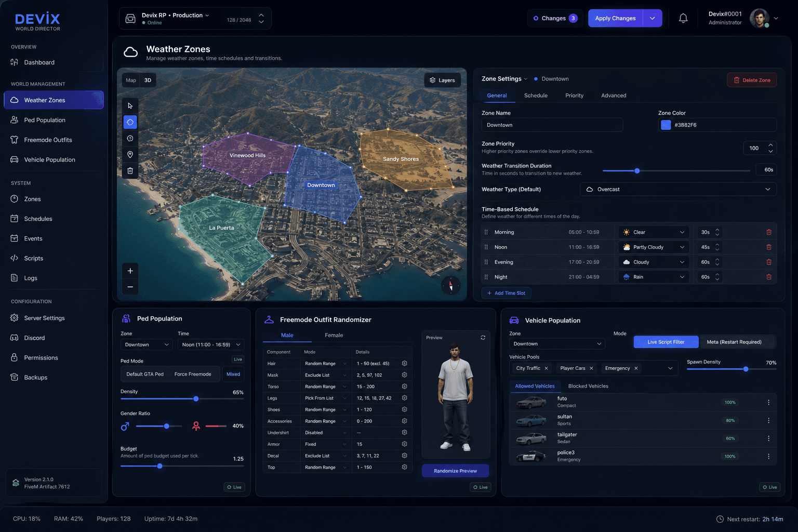Viewport: 798px width, 532px height.
Task: Select Meta (Restart Required) mode
Action: pyautogui.click(x=734, y=342)
